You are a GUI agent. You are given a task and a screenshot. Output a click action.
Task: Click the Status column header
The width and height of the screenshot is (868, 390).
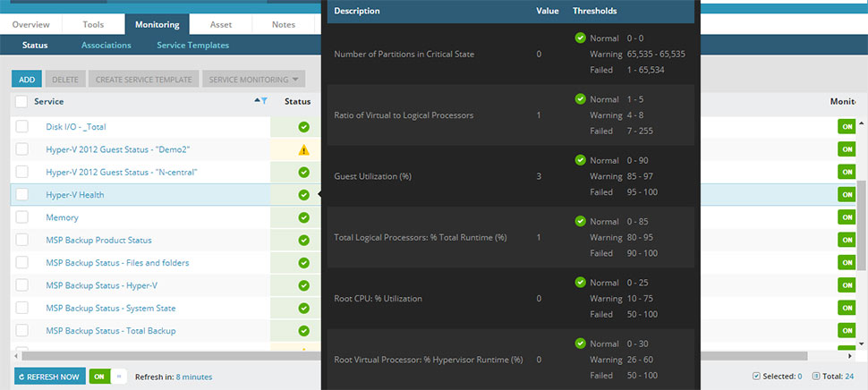[x=297, y=102]
